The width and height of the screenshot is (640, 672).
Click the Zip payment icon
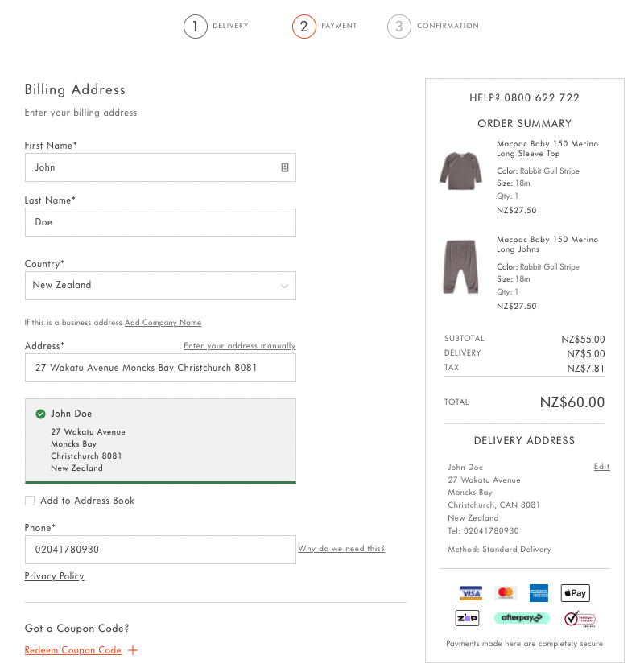(467, 618)
